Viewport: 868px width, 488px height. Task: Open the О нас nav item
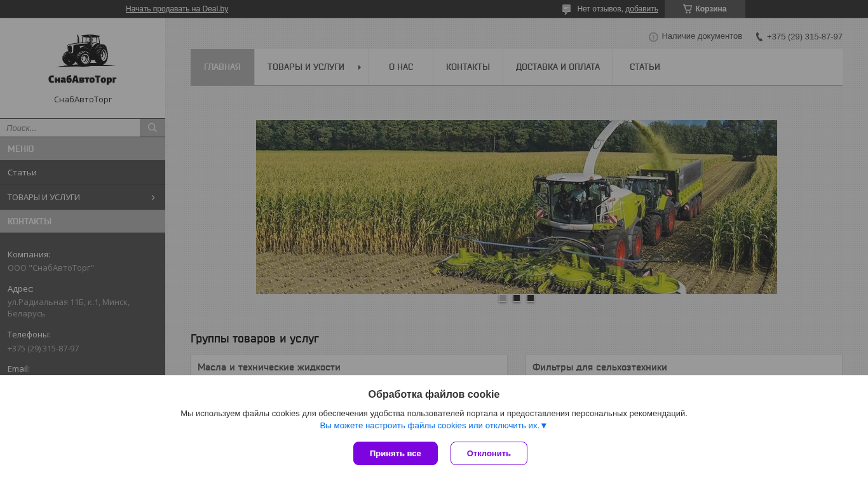click(401, 67)
